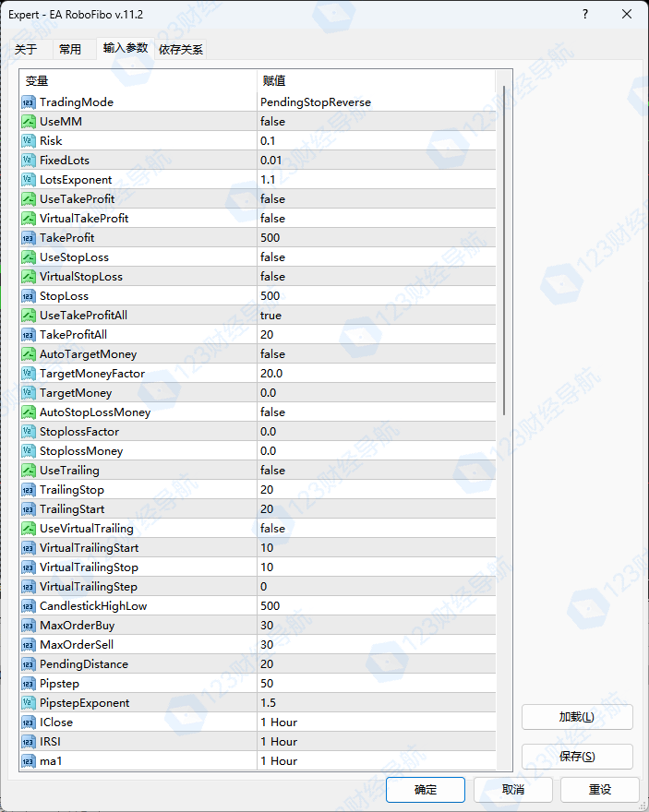Click the integer icon beside StopLoss
This screenshot has width=649, height=812.
[x=29, y=296]
